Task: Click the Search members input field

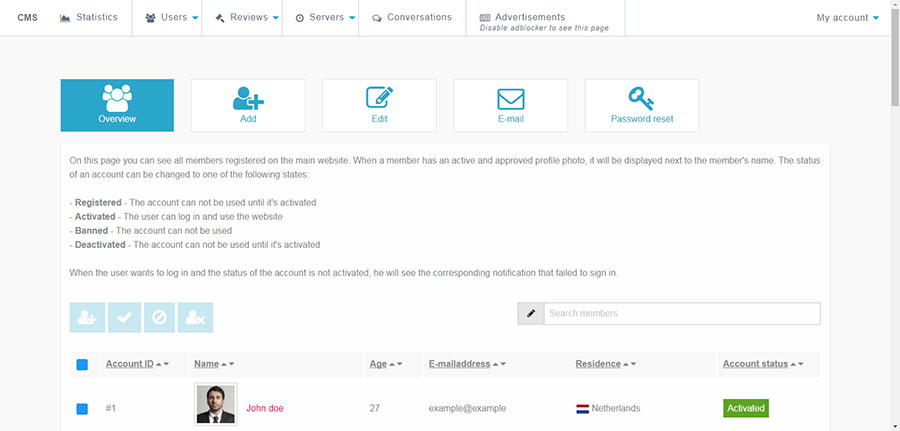Action: pos(682,313)
